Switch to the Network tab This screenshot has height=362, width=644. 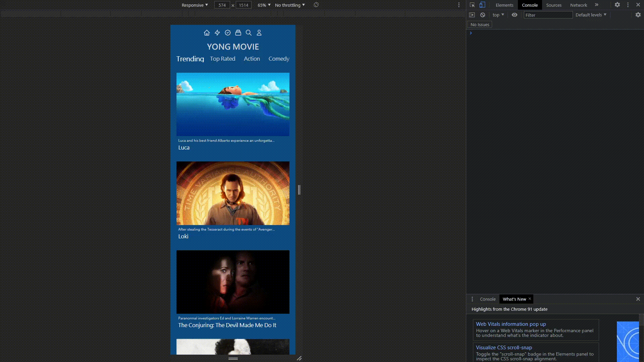point(578,5)
